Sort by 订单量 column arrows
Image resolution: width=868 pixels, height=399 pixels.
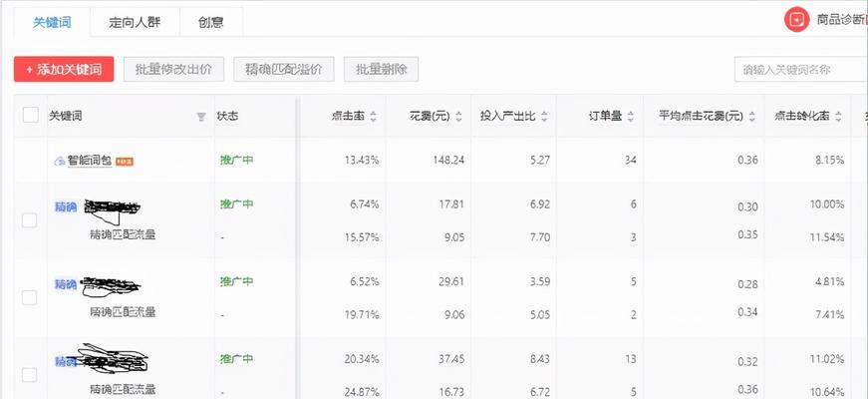click(x=631, y=117)
